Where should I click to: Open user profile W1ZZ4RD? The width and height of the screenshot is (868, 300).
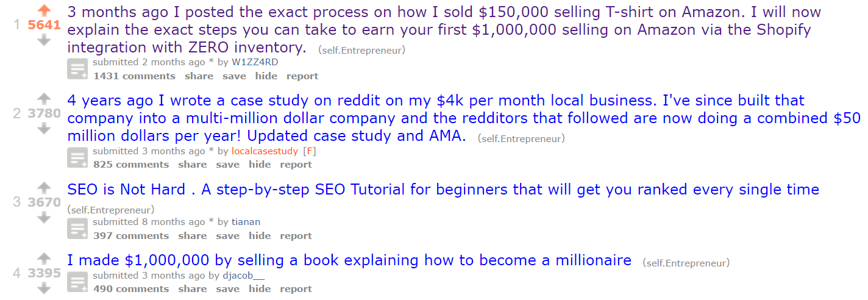[255, 62]
